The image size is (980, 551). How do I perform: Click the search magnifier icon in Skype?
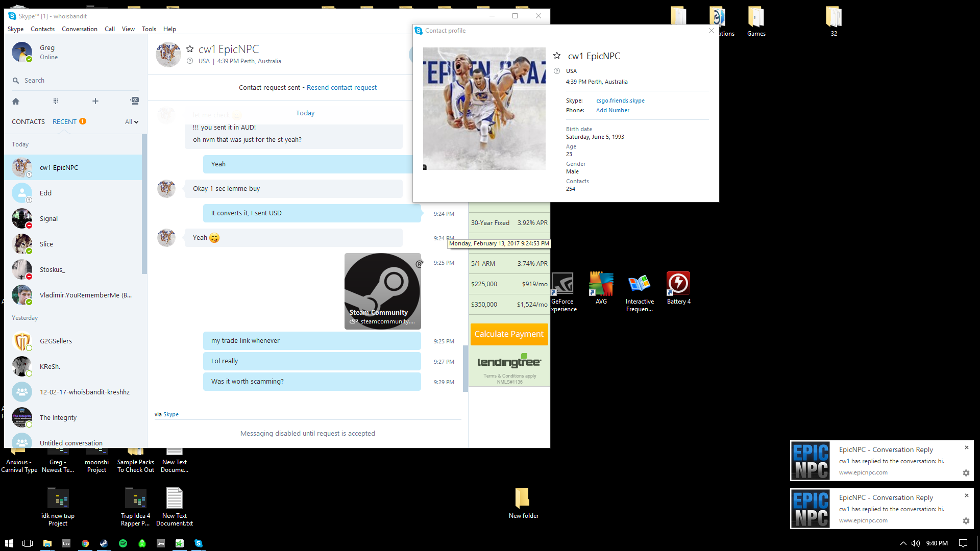(x=16, y=81)
